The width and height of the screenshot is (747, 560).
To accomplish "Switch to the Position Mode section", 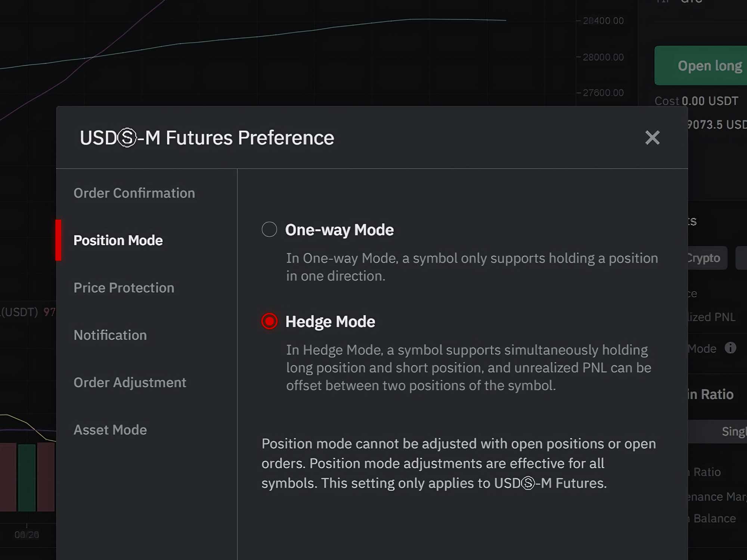I will point(118,240).
